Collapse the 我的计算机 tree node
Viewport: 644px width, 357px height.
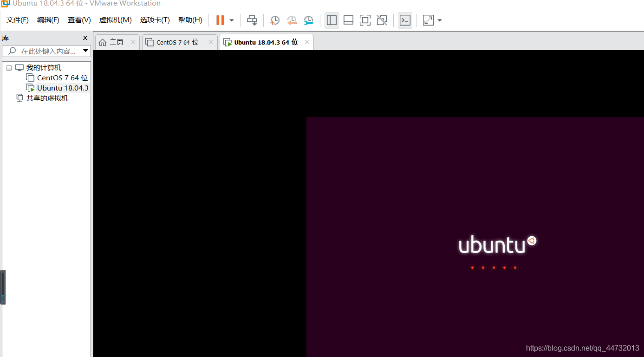[x=9, y=68]
